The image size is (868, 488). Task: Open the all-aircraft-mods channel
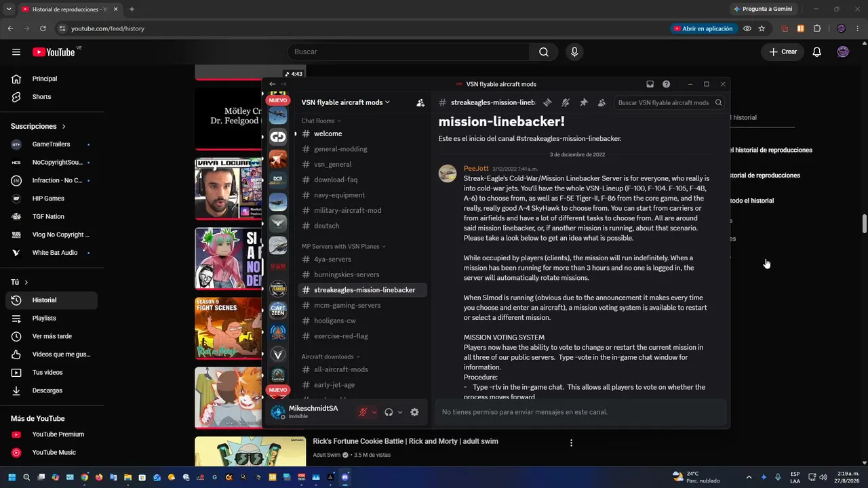pos(362,369)
